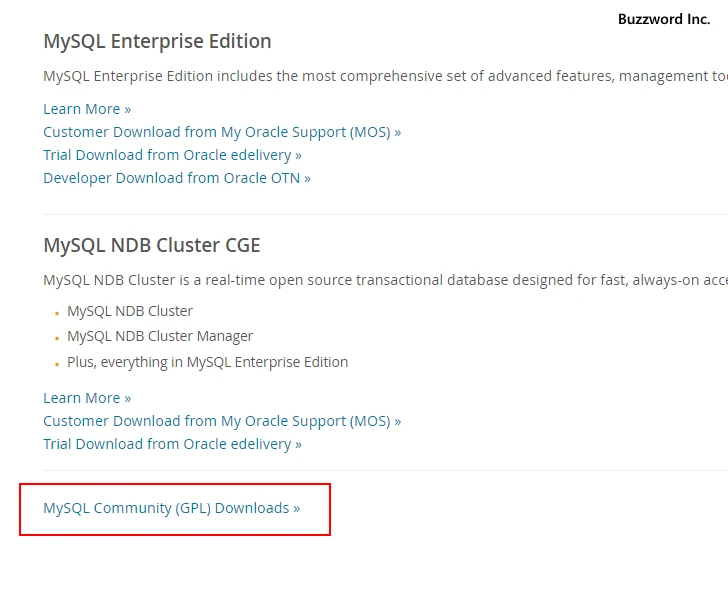Select the MySQL NDB Cluster bullet text
This screenshot has width=728, height=600.
[x=130, y=311]
